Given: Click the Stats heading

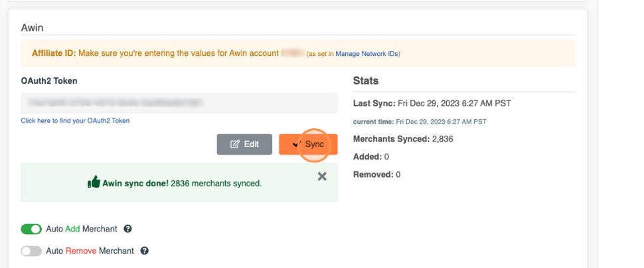Looking at the screenshot, I should (366, 80).
